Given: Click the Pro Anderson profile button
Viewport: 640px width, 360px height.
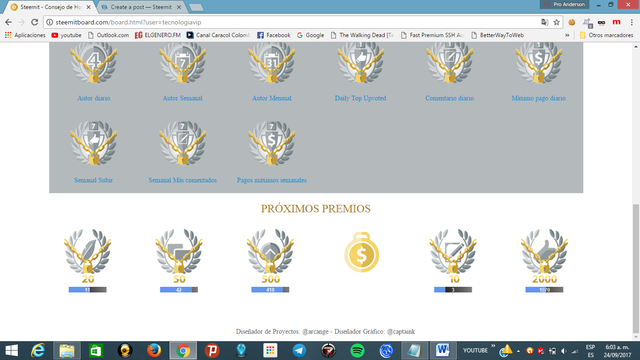Looking at the screenshot, I should 565,4.
